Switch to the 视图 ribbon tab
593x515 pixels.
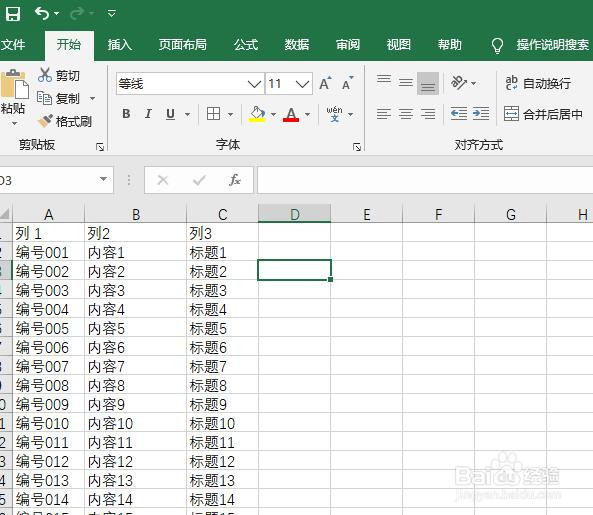tap(399, 45)
